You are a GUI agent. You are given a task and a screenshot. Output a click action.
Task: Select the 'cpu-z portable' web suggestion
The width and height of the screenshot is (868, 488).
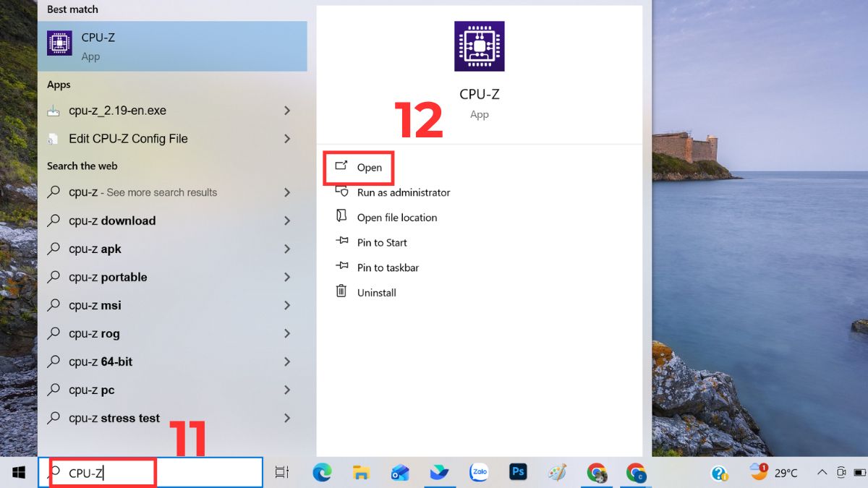click(x=108, y=277)
